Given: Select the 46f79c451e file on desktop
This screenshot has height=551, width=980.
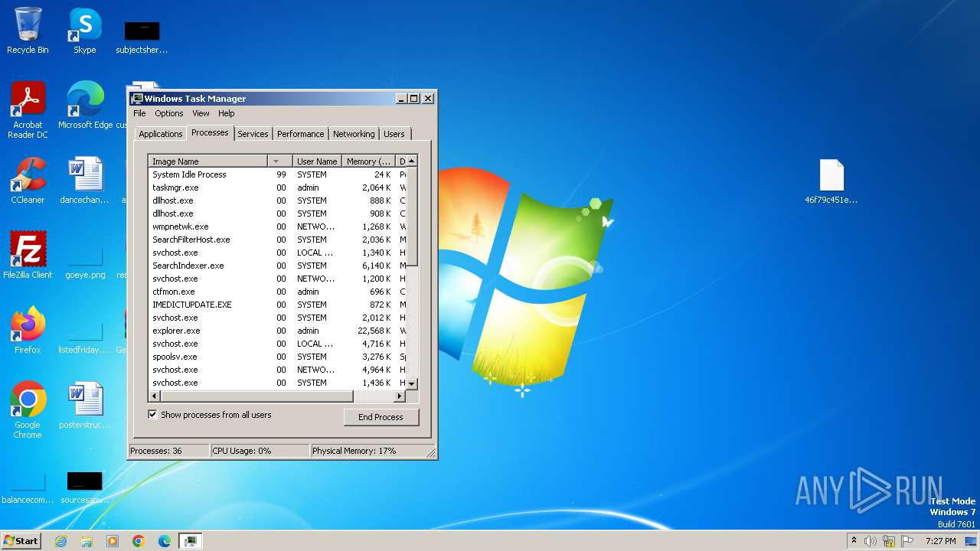Looking at the screenshot, I should [x=831, y=181].
